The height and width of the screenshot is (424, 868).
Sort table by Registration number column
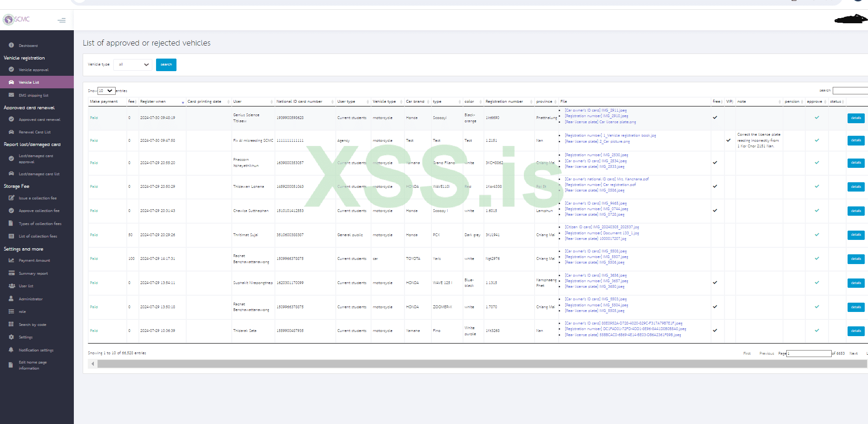(509, 101)
